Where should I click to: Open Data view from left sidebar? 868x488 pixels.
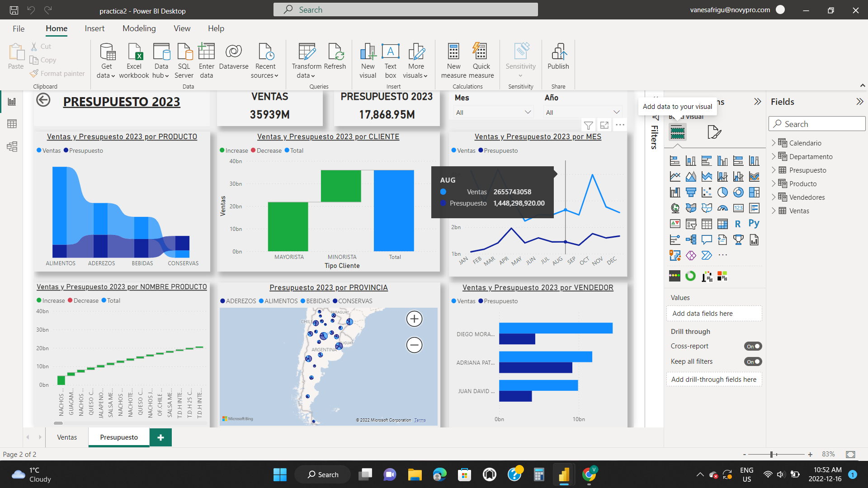point(12,124)
